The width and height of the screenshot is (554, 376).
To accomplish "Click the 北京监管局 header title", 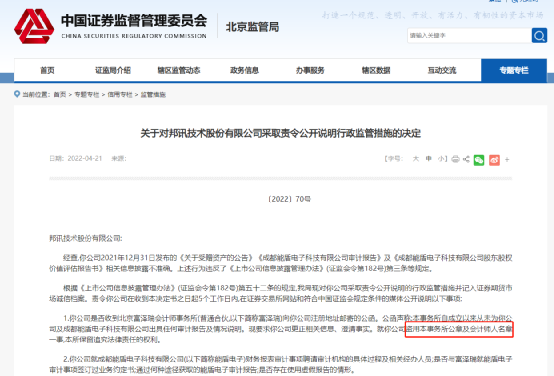I will (252, 27).
